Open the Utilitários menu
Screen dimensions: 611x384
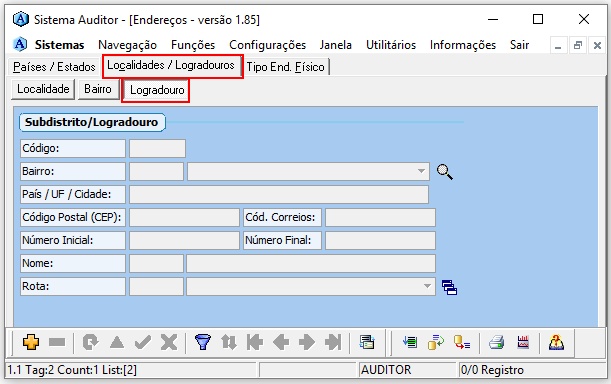pos(391,45)
